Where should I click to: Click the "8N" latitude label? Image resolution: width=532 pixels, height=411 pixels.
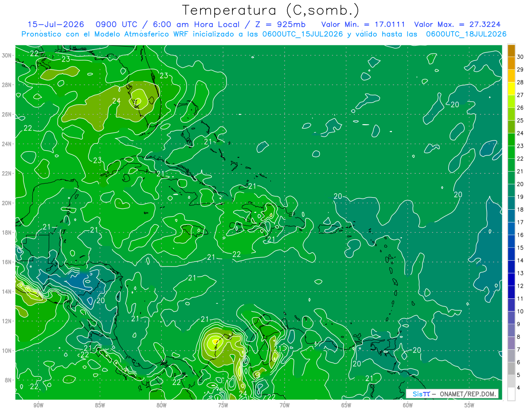(9, 380)
